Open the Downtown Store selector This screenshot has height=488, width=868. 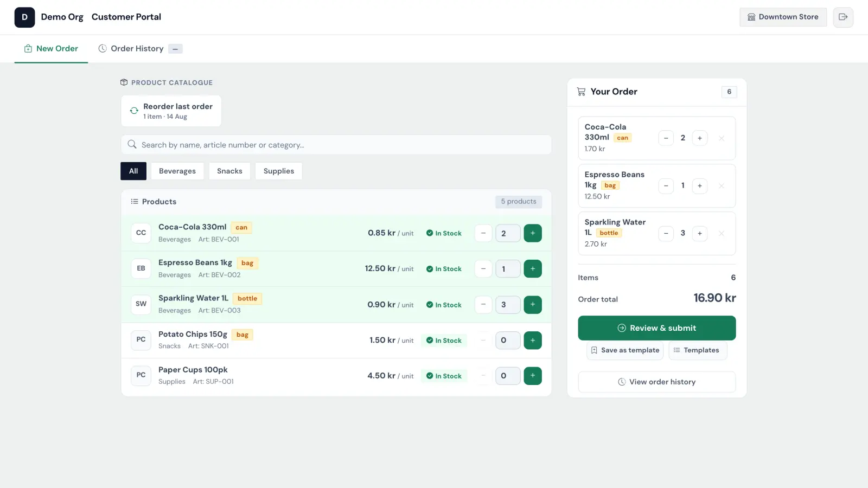[x=783, y=17]
